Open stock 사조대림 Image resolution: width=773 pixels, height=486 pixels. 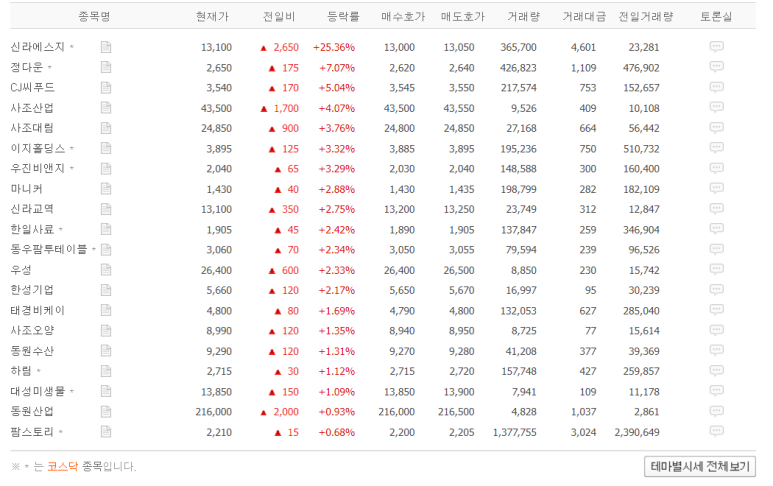(32, 128)
